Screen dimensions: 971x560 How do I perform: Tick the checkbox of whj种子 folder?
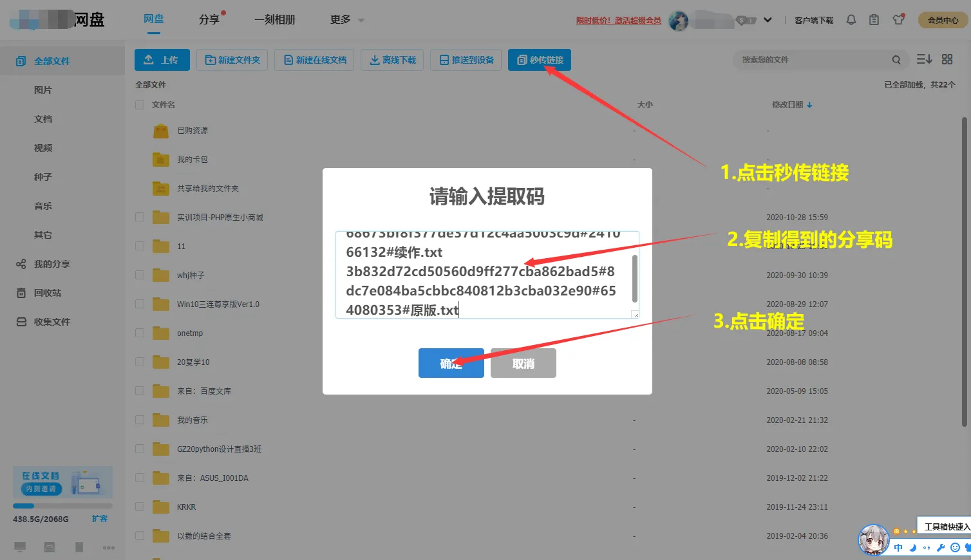coord(140,275)
